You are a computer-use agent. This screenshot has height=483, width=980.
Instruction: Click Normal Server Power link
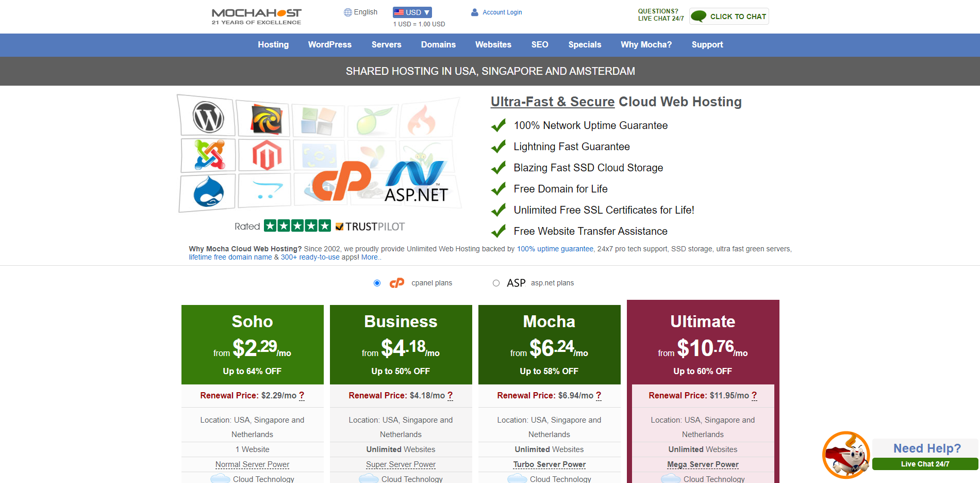[x=253, y=464]
